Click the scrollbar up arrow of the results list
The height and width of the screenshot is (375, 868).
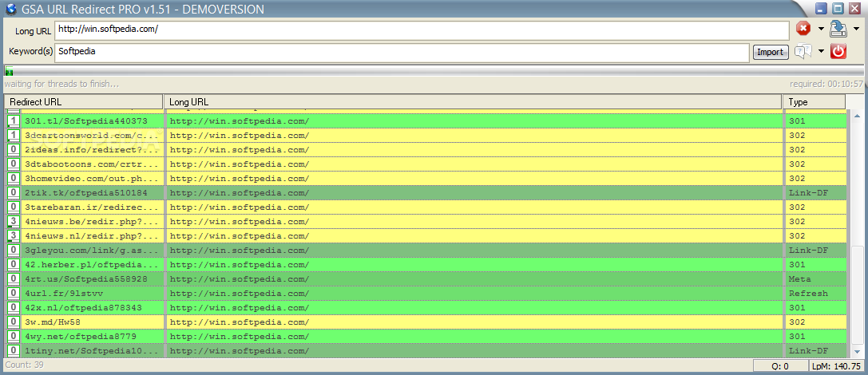coord(858,116)
